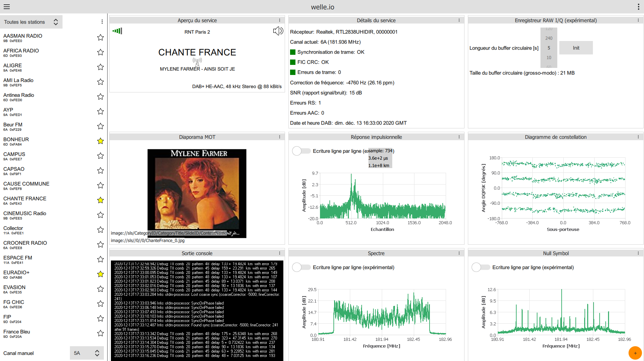Favorite the EVASION station
The height and width of the screenshot is (361, 644).
[x=100, y=289]
